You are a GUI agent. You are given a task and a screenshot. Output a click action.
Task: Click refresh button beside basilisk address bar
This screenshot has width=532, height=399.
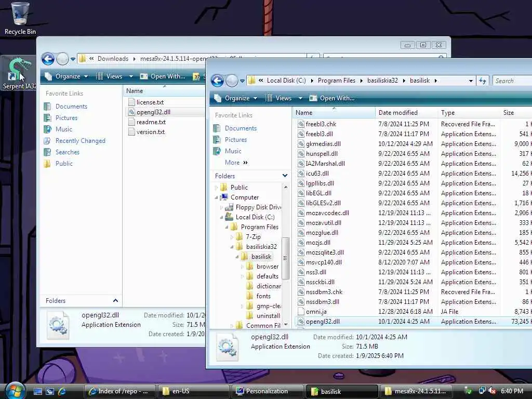[483, 81]
